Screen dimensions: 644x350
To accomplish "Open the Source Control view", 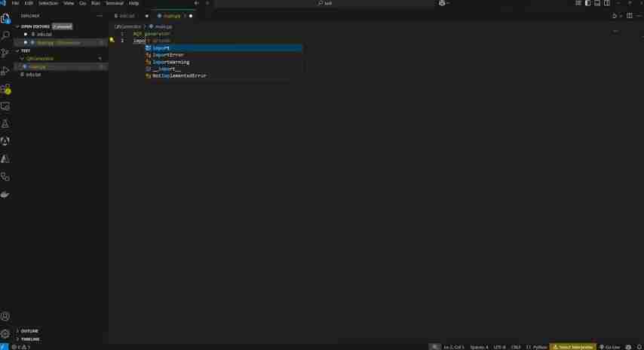I will (x=5, y=54).
